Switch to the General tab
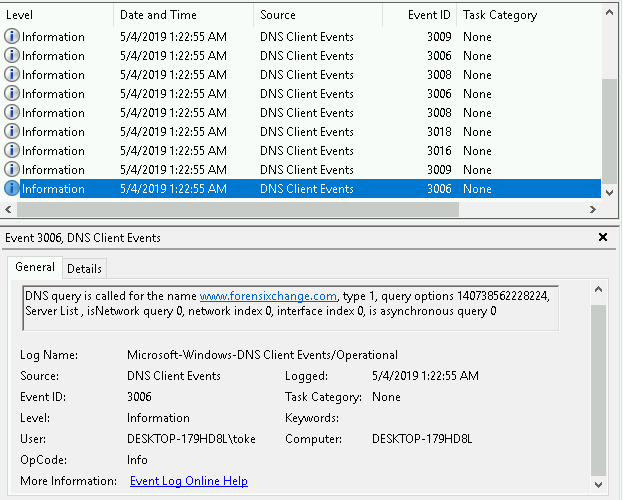This screenshot has width=623, height=500. point(35,267)
